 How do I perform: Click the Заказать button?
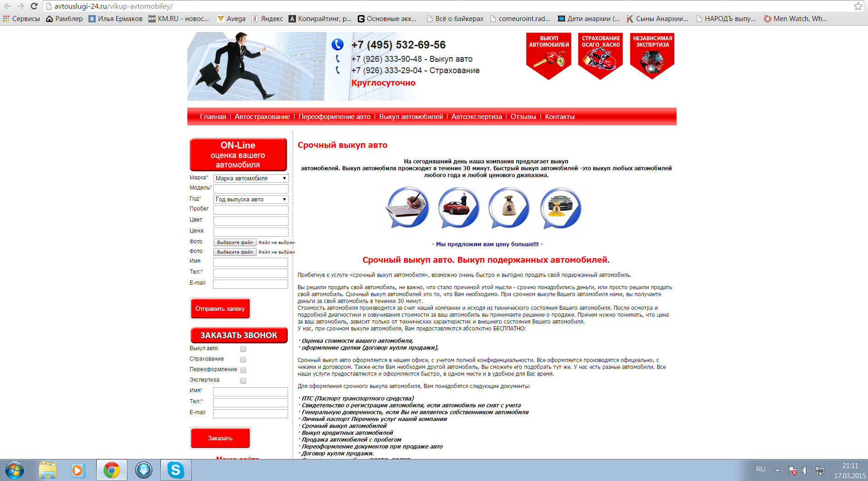pyautogui.click(x=220, y=438)
